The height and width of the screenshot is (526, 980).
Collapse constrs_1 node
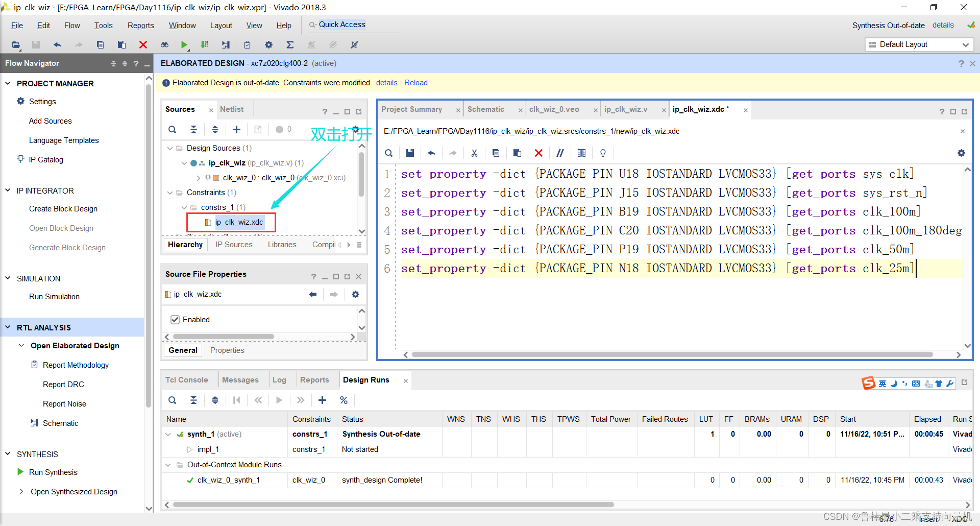click(x=184, y=207)
